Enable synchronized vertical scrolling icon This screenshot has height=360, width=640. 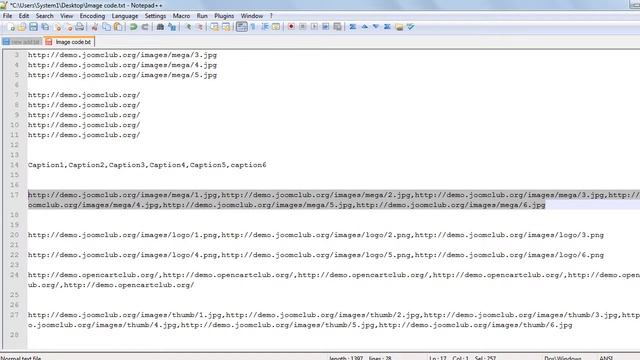click(214, 27)
